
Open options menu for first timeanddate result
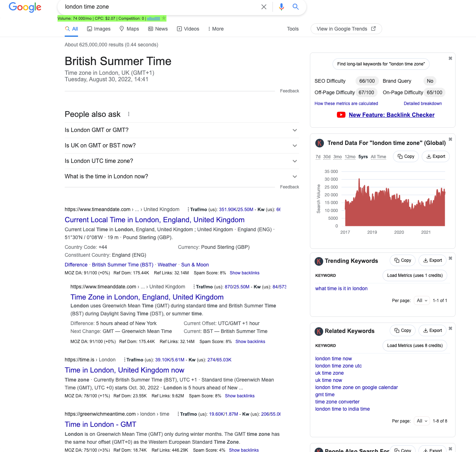(x=188, y=209)
